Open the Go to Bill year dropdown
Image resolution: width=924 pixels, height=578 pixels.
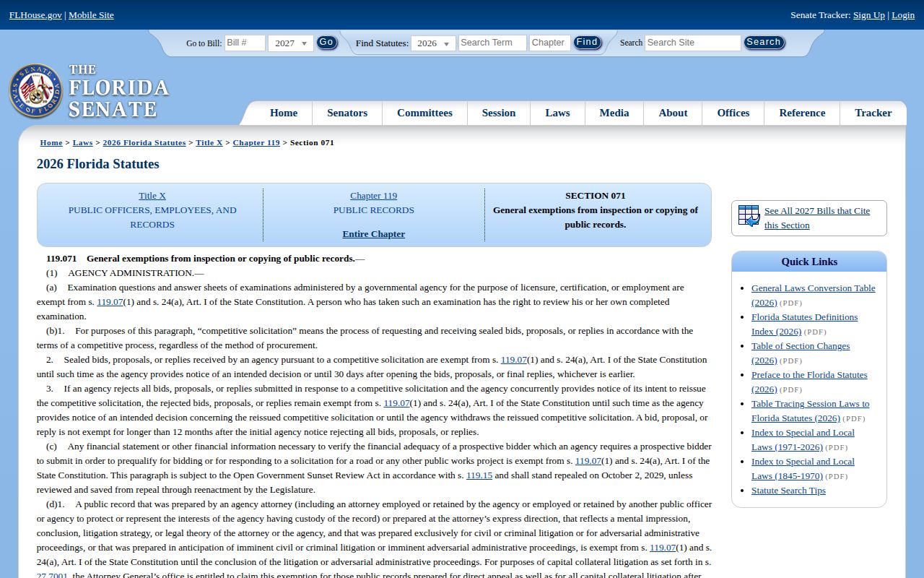click(291, 43)
